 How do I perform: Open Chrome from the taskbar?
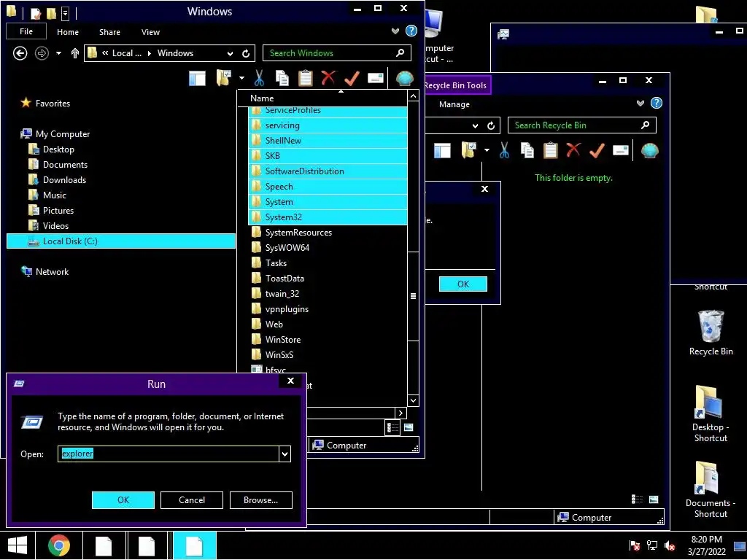coord(59,545)
